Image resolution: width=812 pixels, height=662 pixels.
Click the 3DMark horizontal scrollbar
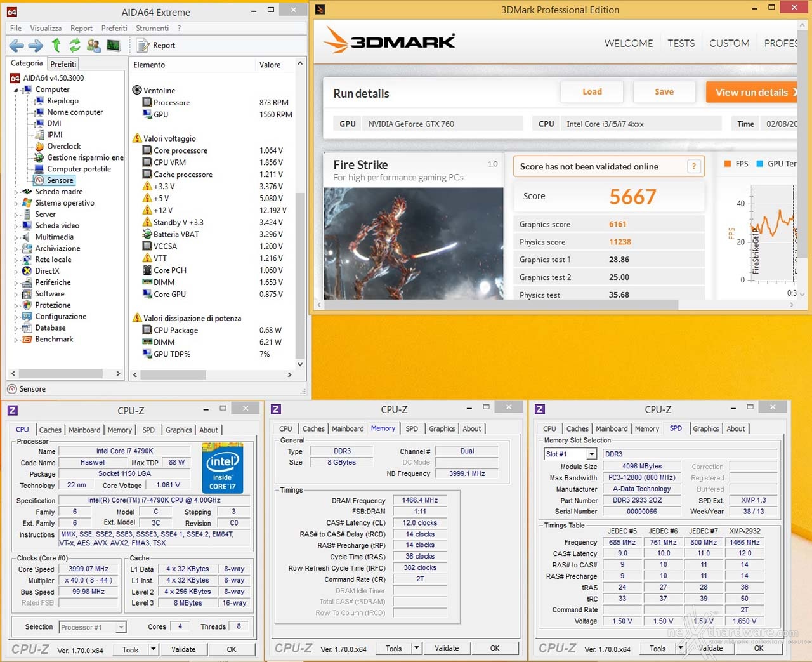pos(556,305)
